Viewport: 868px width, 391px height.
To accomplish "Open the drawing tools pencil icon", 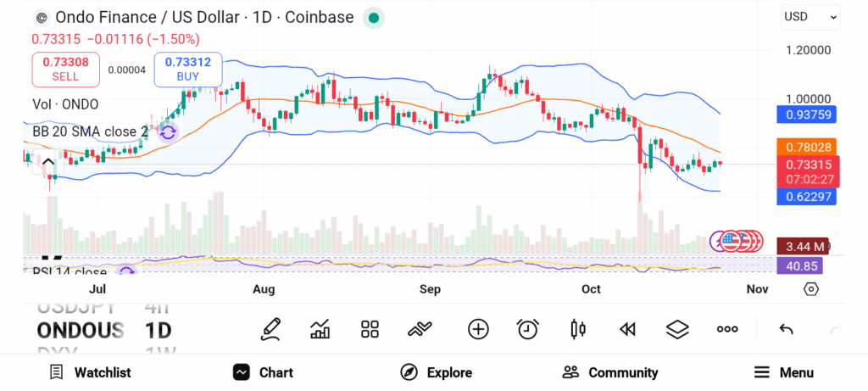I will point(271,329).
